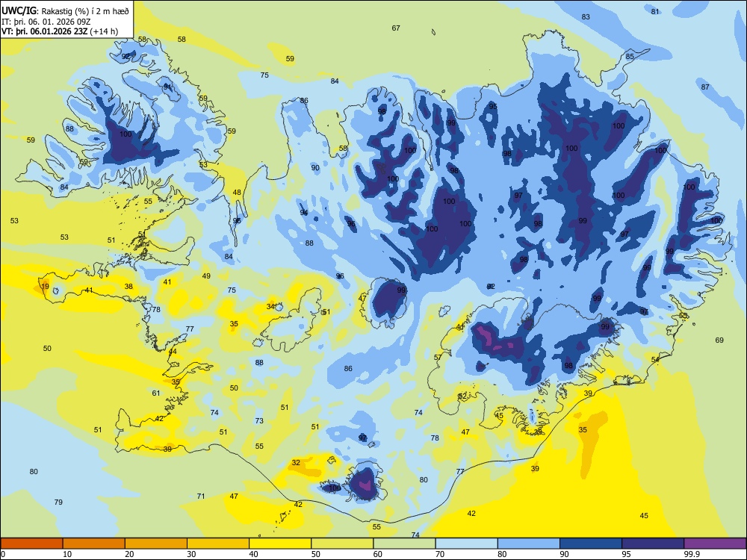Click the 20–30 amber legend swatch
Image resolution: width=747 pixels, height=560 pixels.
[x=156, y=544]
